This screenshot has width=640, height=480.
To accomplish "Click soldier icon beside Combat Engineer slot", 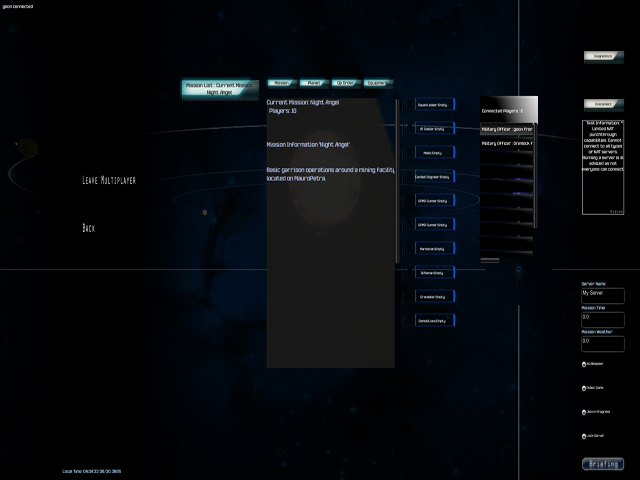I will (x=409, y=177).
